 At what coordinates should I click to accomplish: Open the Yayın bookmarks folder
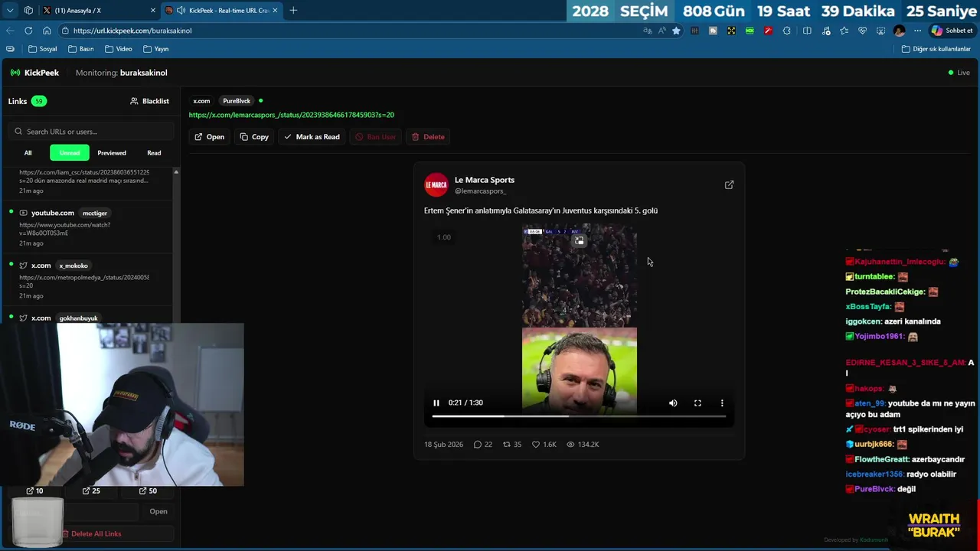pyautogui.click(x=155, y=49)
